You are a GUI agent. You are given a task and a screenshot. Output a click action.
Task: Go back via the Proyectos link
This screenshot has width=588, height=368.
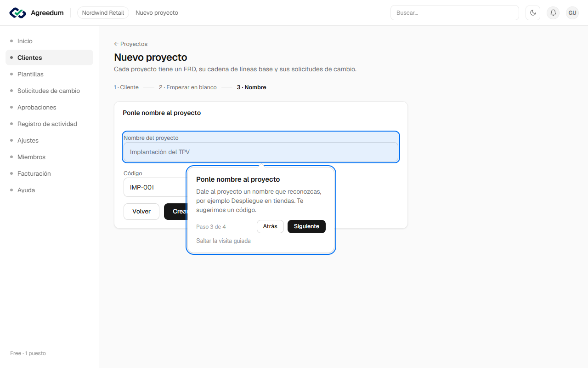(x=131, y=44)
